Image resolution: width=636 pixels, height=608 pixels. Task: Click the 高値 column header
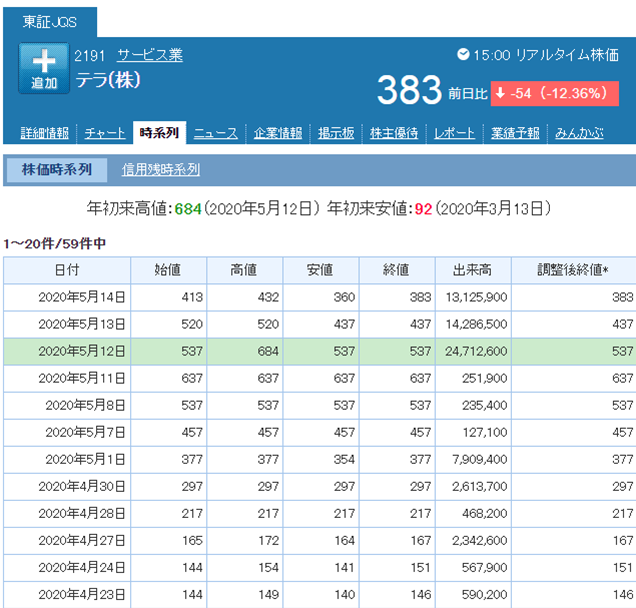245,270
